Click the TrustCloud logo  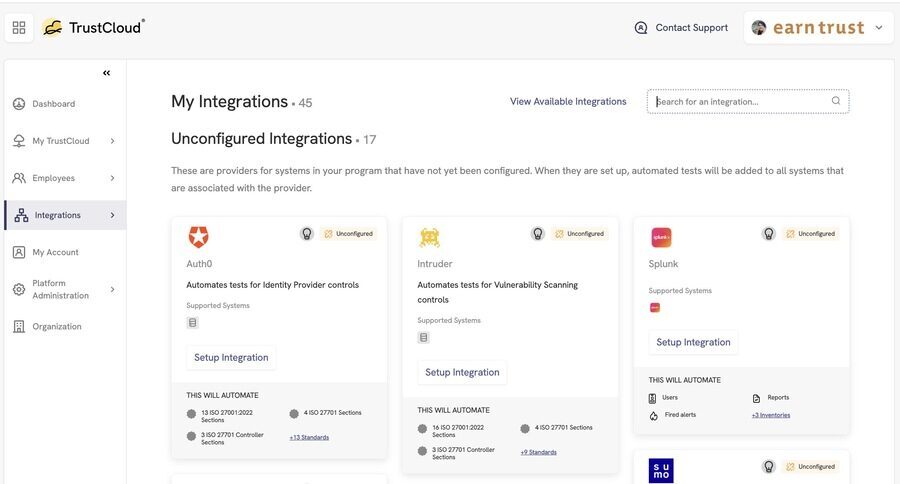[x=94, y=28]
